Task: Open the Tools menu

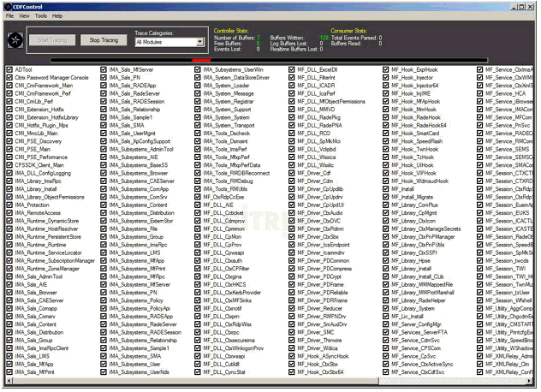Action: coord(41,16)
